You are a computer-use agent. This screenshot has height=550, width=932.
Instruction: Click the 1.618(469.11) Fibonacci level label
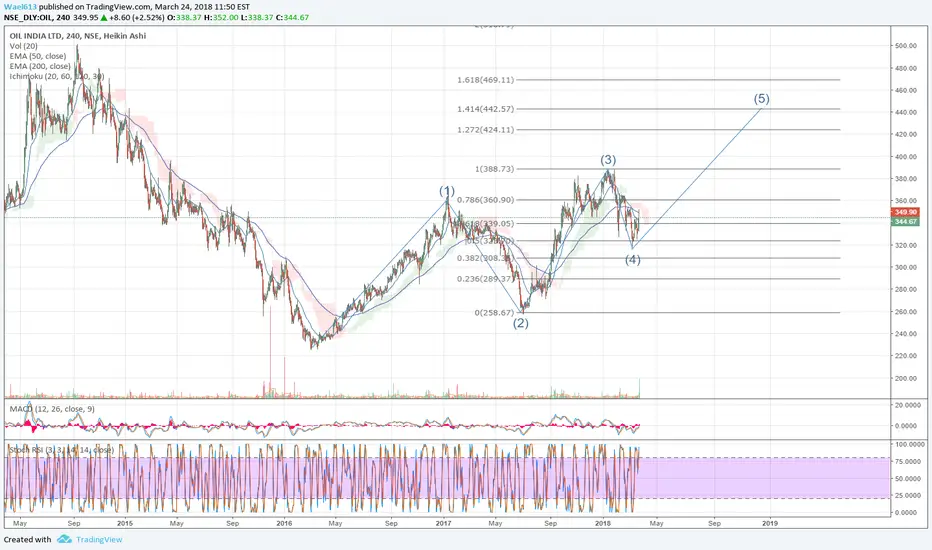click(x=486, y=80)
